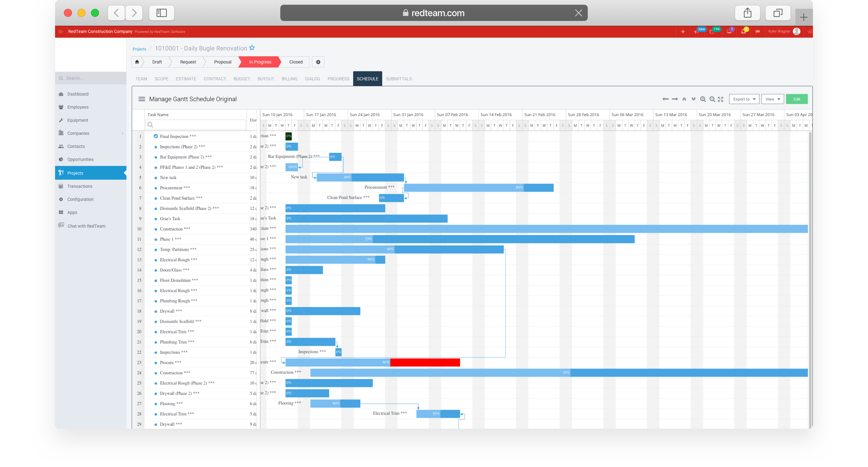
Task: Click the collapse all double-up arrows
Action: pyautogui.click(x=684, y=99)
